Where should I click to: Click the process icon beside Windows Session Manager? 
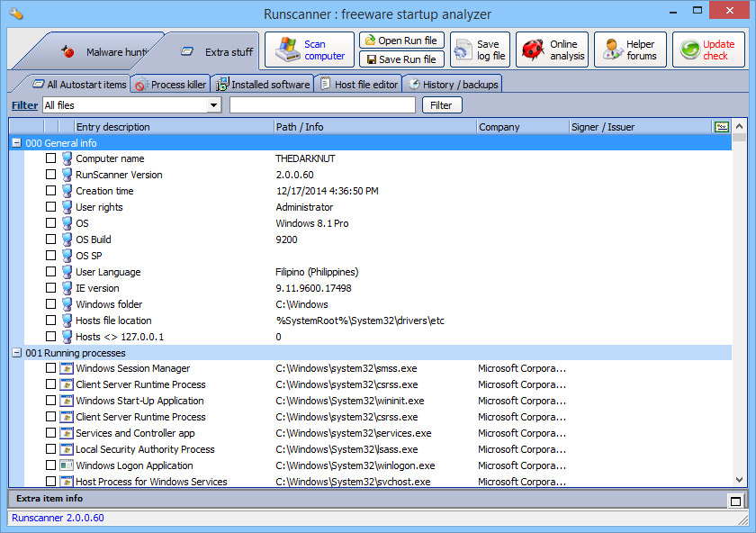pyautogui.click(x=65, y=368)
